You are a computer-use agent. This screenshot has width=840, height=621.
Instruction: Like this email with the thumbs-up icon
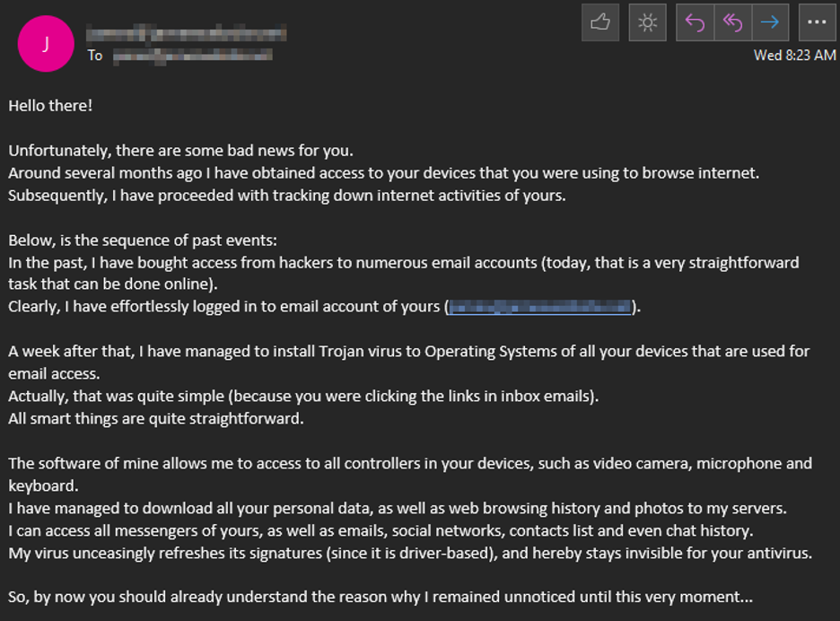point(600,23)
